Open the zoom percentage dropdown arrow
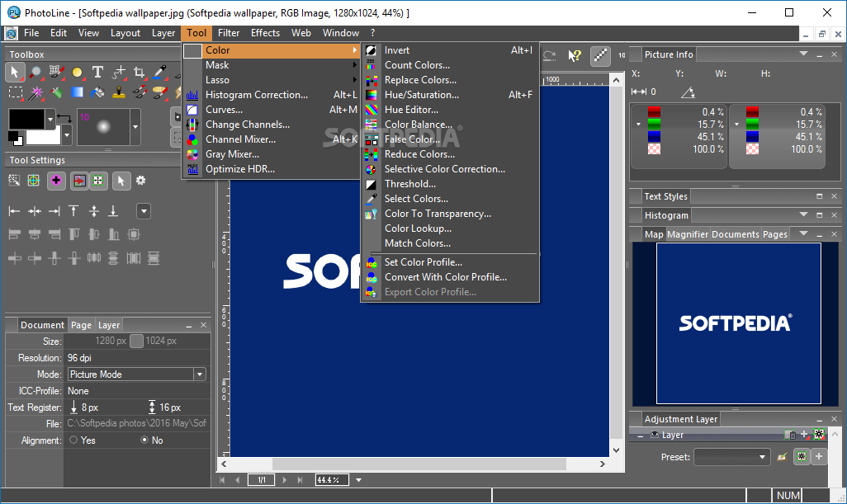Image resolution: width=847 pixels, height=504 pixels. pyautogui.click(x=358, y=480)
